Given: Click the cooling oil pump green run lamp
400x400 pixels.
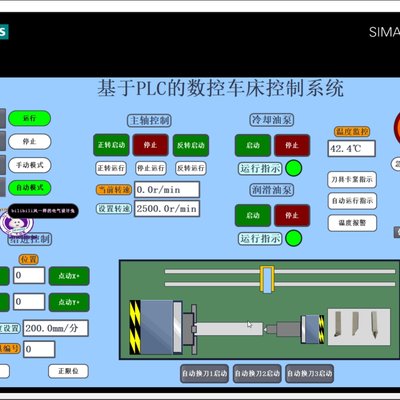Looking at the screenshot, I should coord(294,168).
